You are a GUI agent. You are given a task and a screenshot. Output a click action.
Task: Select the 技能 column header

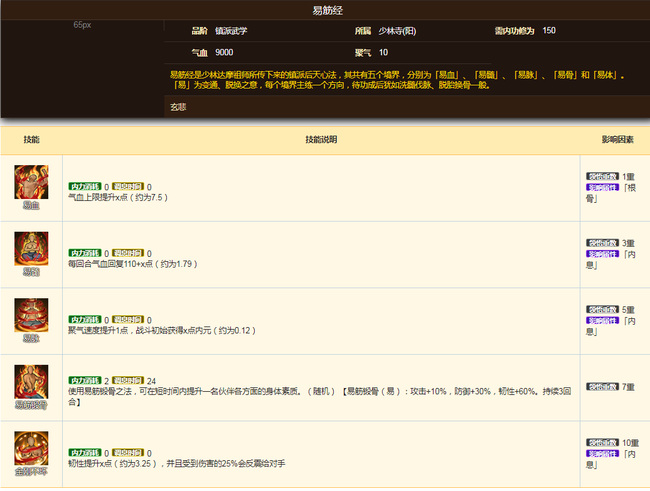click(x=31, y=140)
